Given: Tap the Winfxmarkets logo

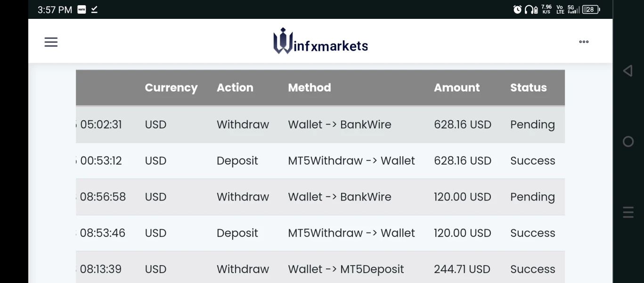Looking at the screenshot, I should [320, 41].
